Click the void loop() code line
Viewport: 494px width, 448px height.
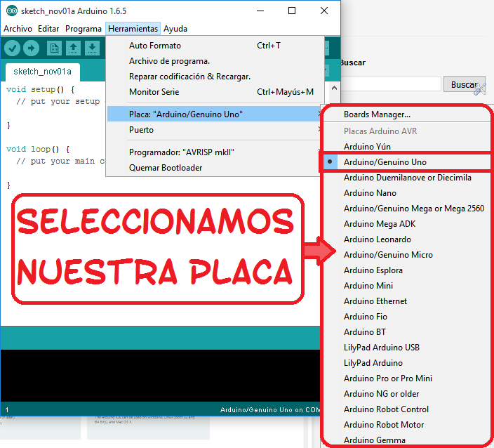click(x=38, y=149)
